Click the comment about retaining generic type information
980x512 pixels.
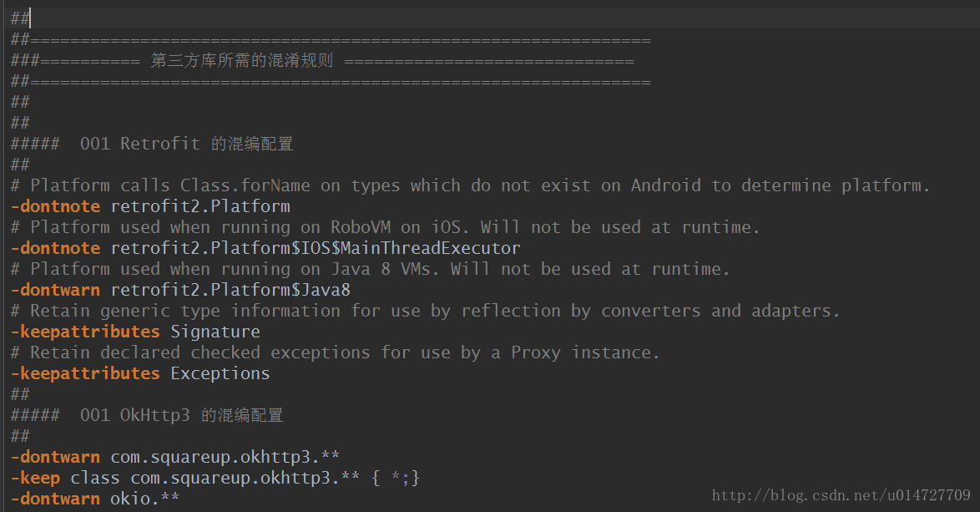click(x=426, y=312)
